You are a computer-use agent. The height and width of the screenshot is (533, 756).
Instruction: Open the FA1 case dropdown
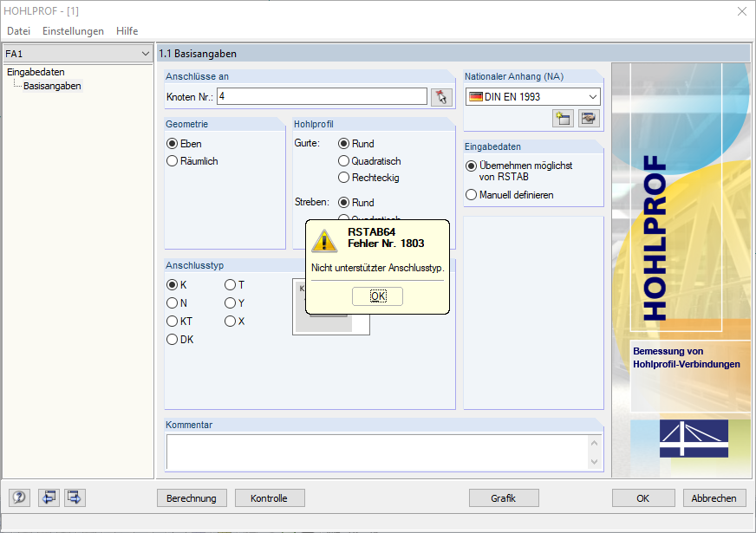78,54
